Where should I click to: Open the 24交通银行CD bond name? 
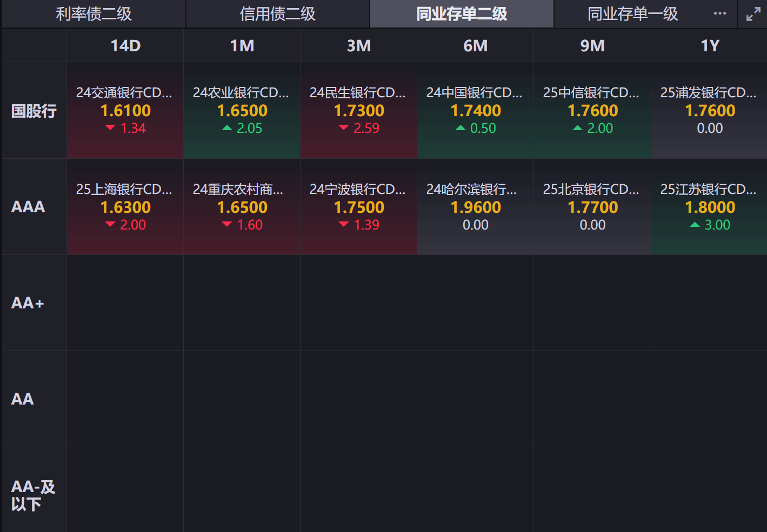point(124,93)
